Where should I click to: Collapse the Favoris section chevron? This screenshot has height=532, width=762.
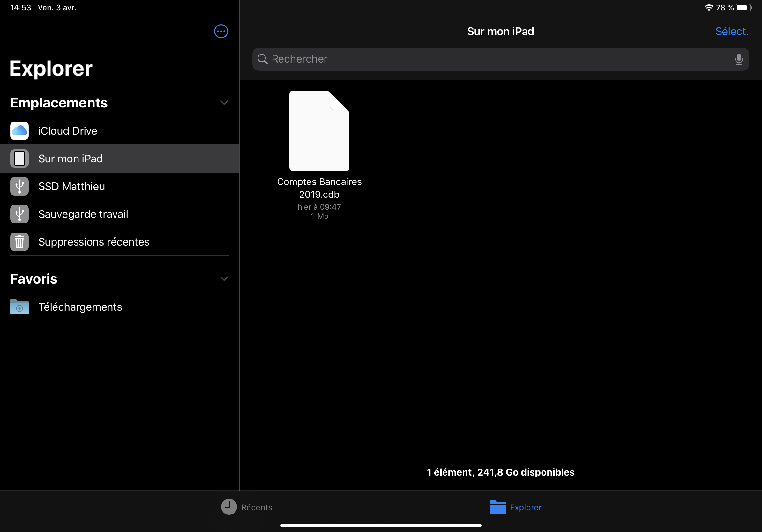pyautogui.click(x=224, y=279)
